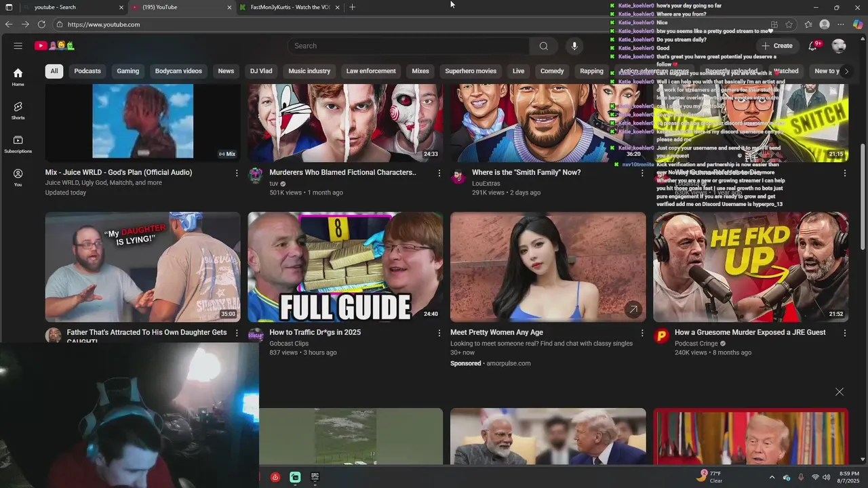This screenshot has height=488, width=868.
Task: Open the ad's external link arrow icon
Action: tap(633, 309)
